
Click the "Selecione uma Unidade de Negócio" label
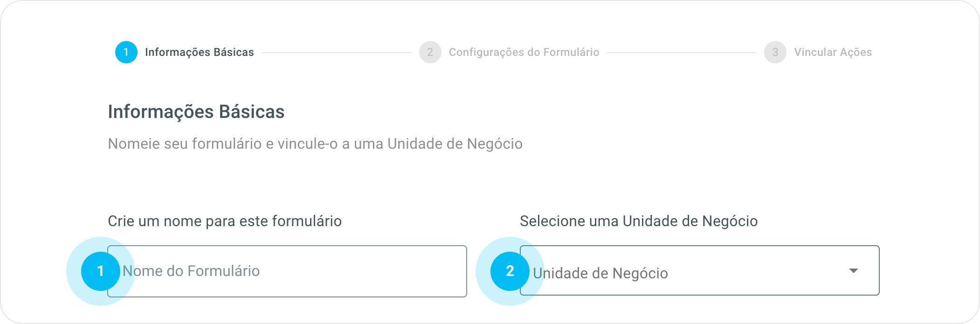tap(638, 221)
